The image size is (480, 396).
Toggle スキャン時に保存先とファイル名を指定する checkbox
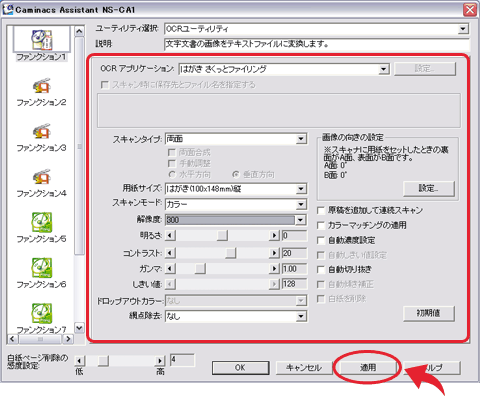point(105,85)
